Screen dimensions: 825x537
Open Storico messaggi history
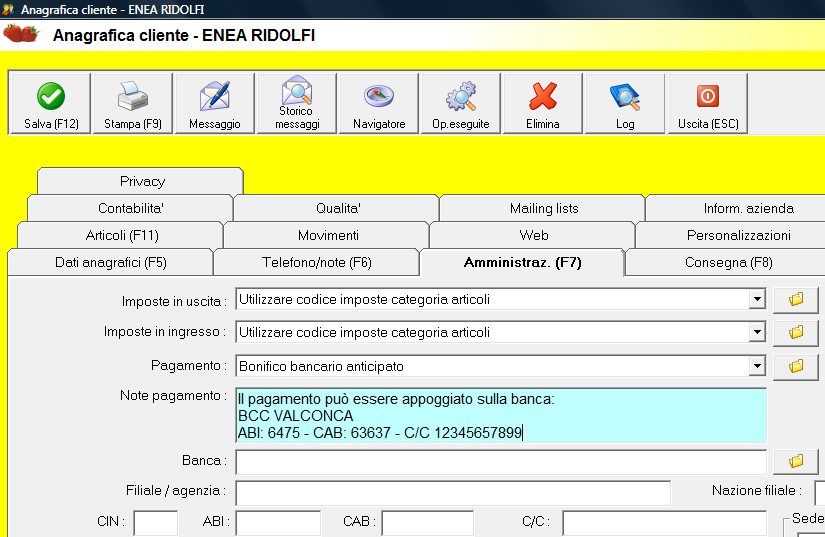tap(297, 104)
